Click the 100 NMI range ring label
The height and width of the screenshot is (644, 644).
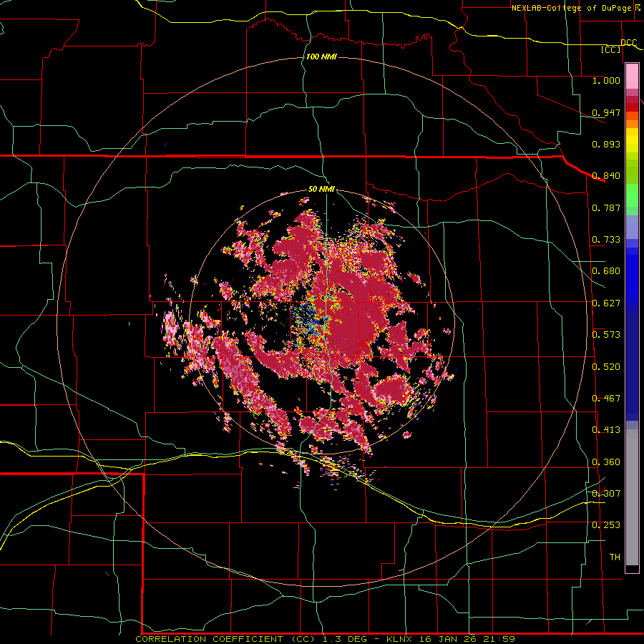(321, 57)
